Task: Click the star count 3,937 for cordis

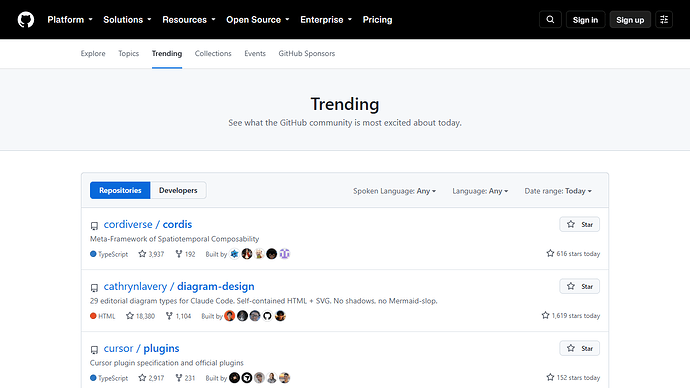Action: (x=151, y=254)
